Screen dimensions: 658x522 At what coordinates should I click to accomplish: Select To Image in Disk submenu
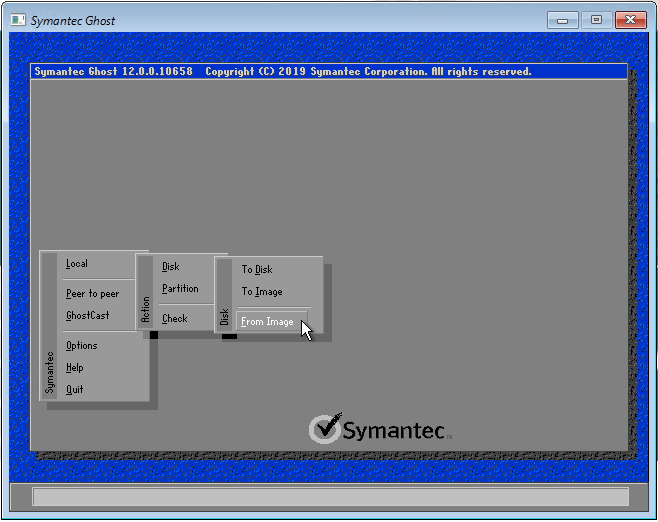pyautogui.click(x=262, y=292)
